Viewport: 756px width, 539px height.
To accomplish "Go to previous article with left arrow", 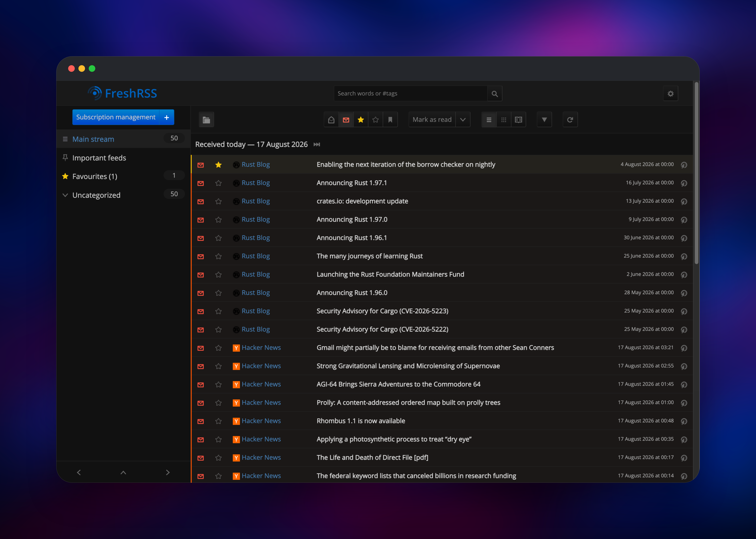I will click(79, 472).
